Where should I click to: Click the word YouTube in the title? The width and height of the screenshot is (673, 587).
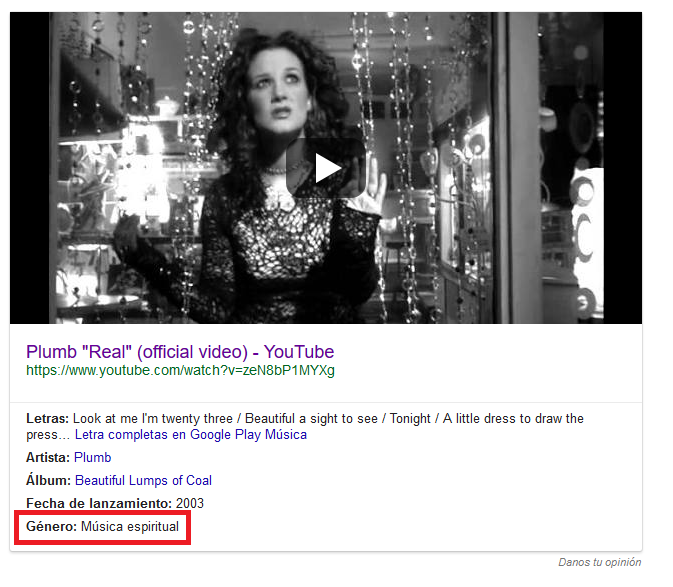[299, 352]
